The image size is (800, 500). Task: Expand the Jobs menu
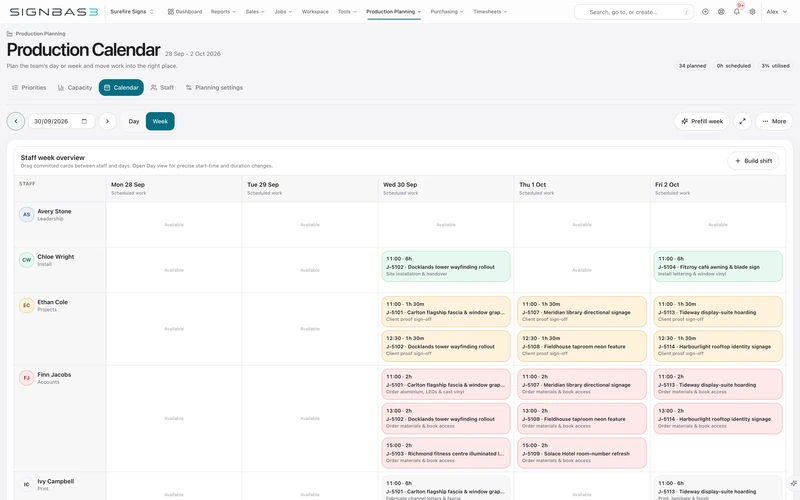point(283,12)
